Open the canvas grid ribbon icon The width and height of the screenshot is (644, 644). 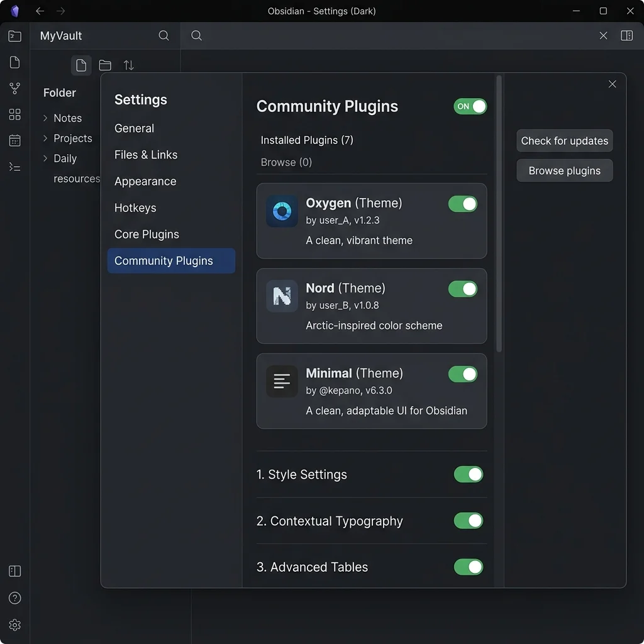coord(15,114)
